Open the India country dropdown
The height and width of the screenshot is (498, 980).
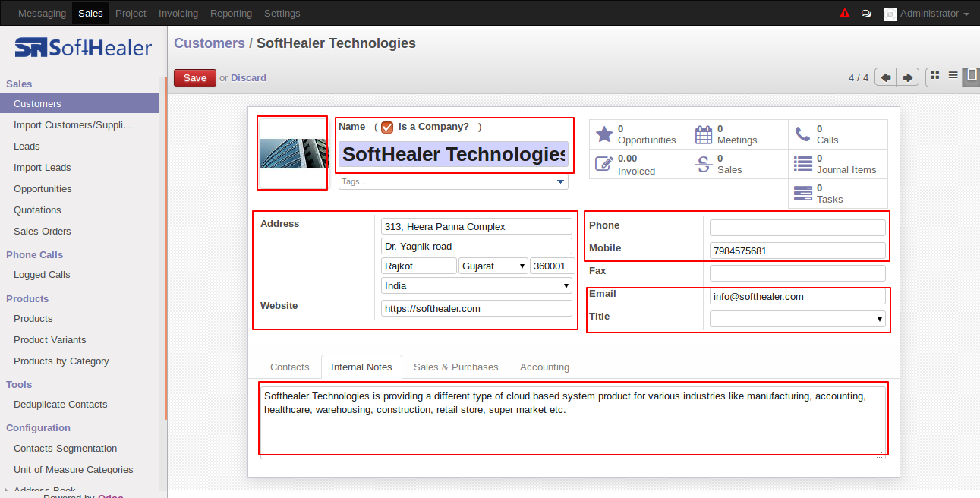pos(477,285)
